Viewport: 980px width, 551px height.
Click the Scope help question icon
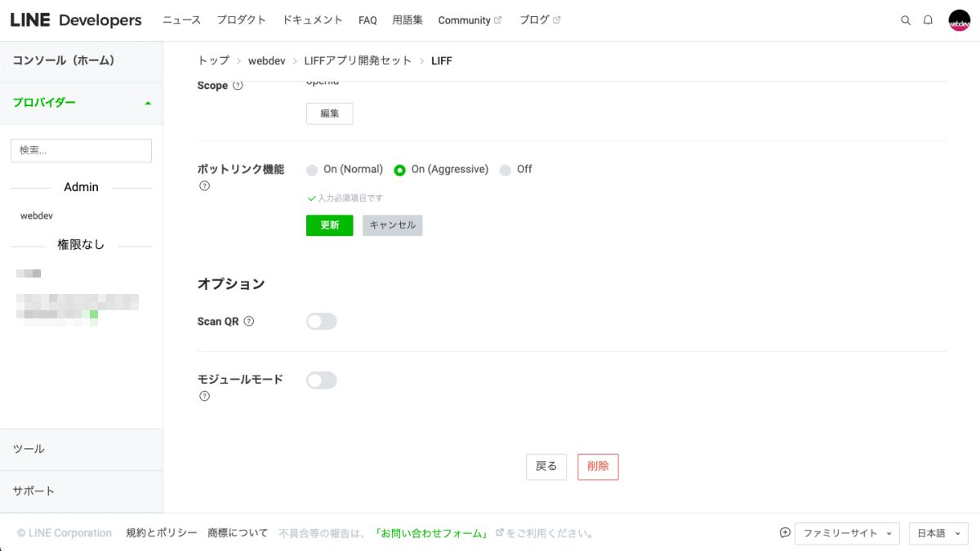[x=238, y=85]
